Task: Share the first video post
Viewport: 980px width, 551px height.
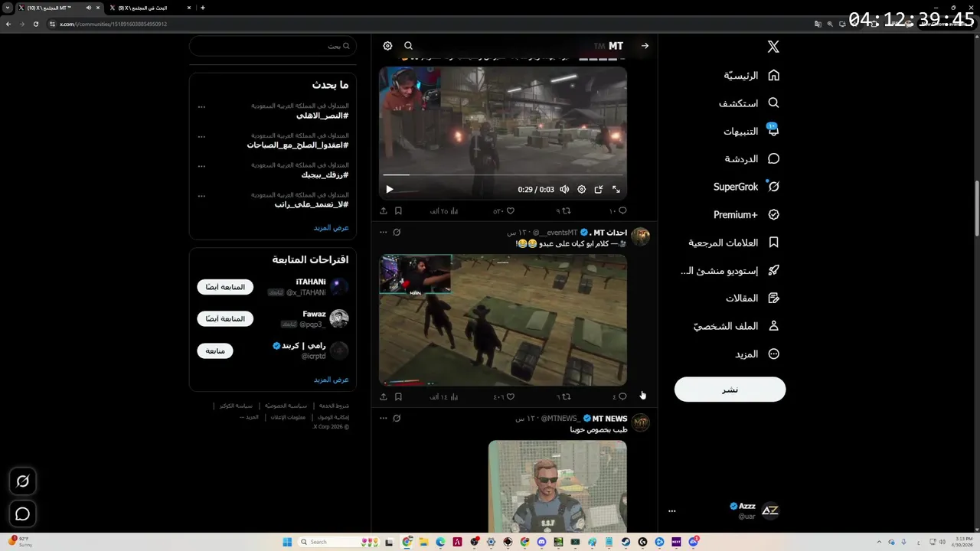Action: pyautogui.click(x=384, y=210)
